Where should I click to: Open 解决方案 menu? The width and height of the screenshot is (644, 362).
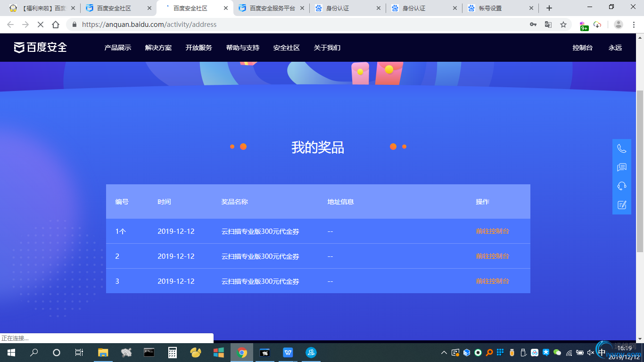[x=158, y=48]
